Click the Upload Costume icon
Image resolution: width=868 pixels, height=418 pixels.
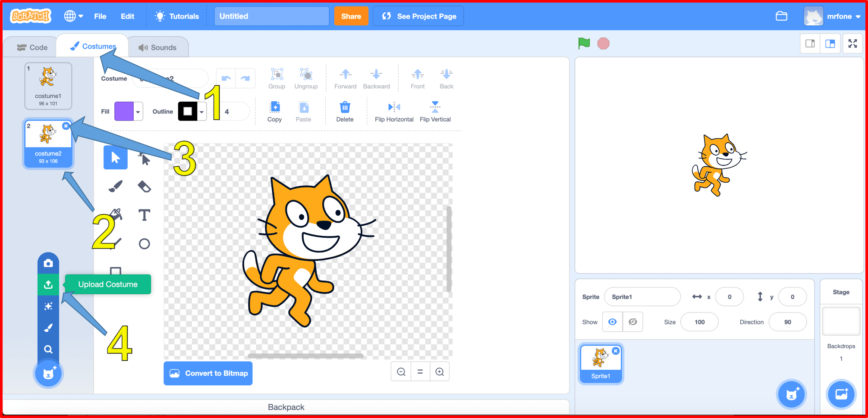(x=48, y=284)
